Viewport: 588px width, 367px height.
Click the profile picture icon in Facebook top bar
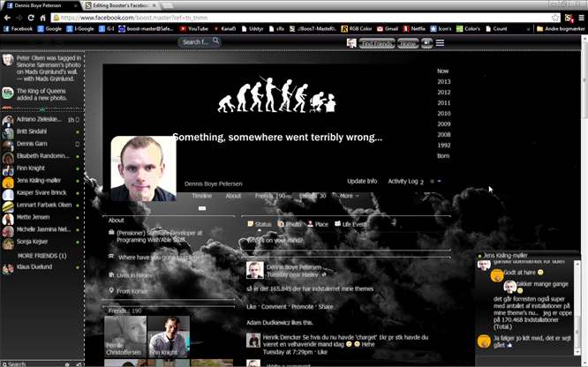tap(351, 43)
